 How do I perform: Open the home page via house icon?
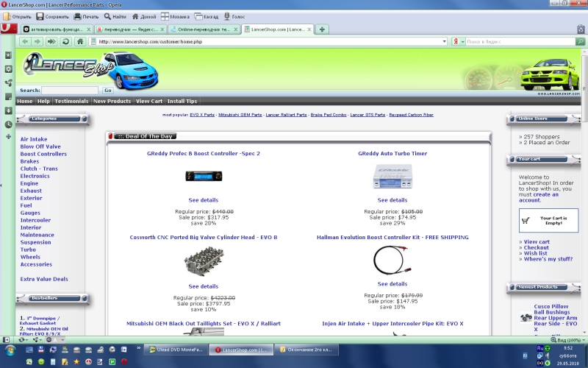pos(80,41)
